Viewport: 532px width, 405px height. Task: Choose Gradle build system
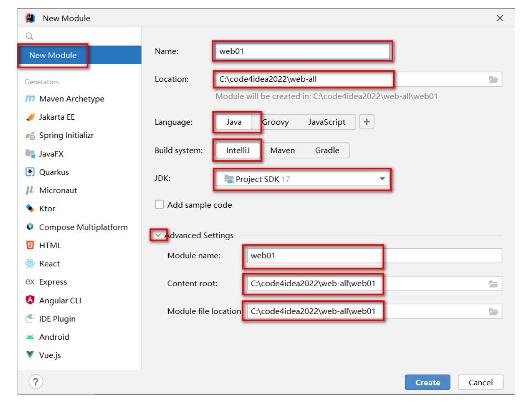[x=327, y=150]
